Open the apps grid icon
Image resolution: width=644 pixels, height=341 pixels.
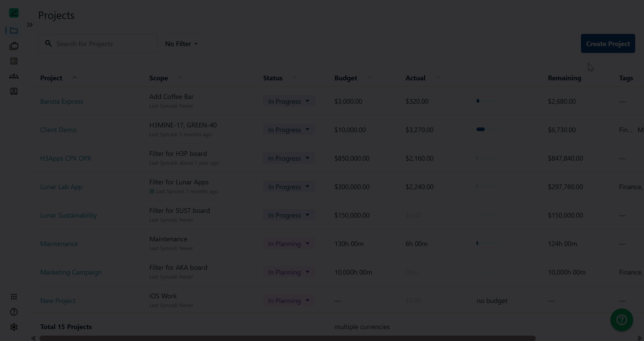(x=14, y=297)
